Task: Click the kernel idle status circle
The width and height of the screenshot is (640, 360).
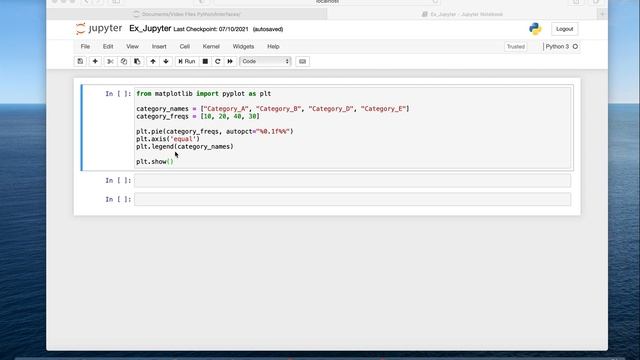Action: [575, 47]
